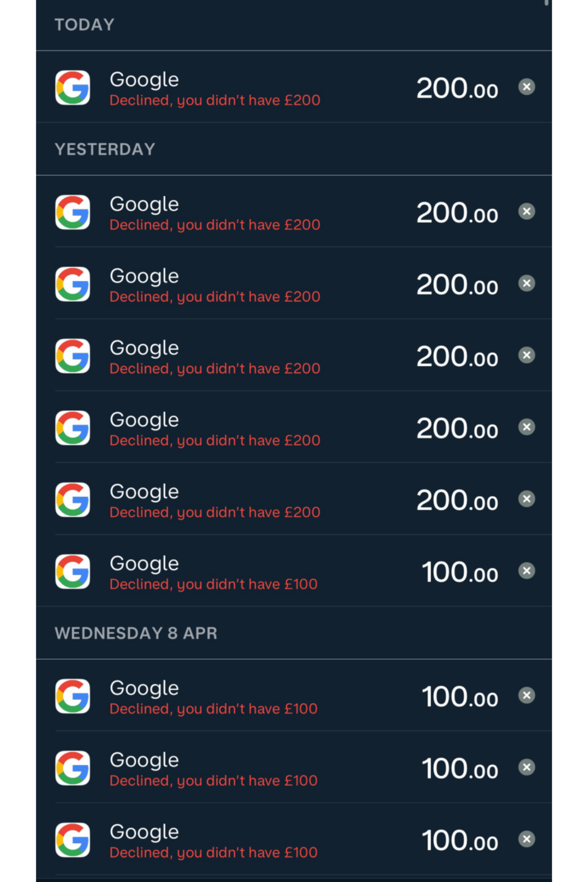Screen dimensions: 588x882
Task: Click the scrollbar indicator at top right
Action: (546, 3)
